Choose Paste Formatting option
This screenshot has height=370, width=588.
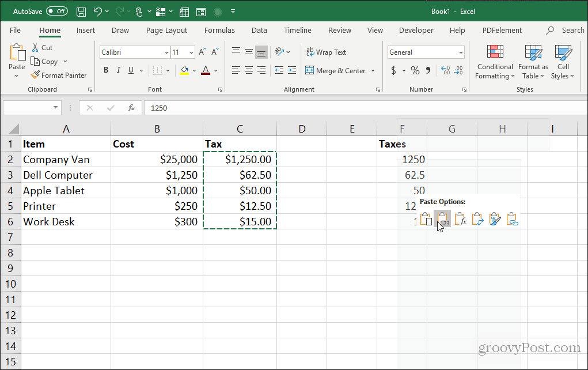click(x=495, y=219)
